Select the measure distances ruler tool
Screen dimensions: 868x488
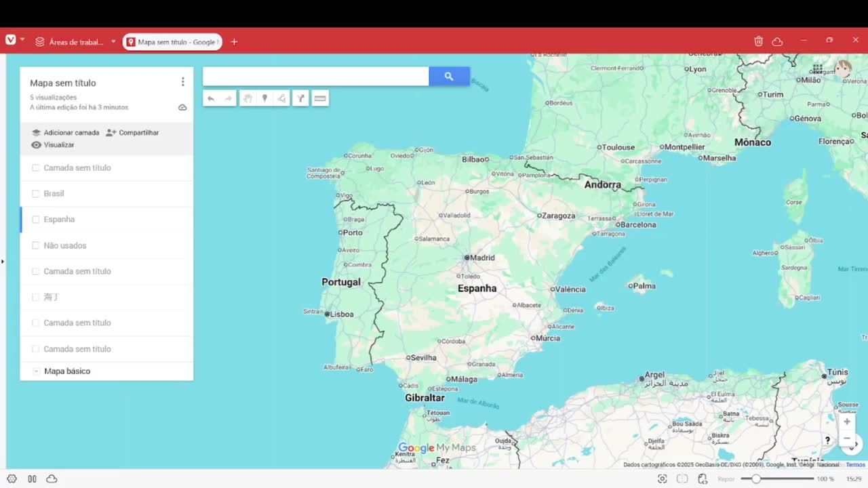(x=320, y=99)
